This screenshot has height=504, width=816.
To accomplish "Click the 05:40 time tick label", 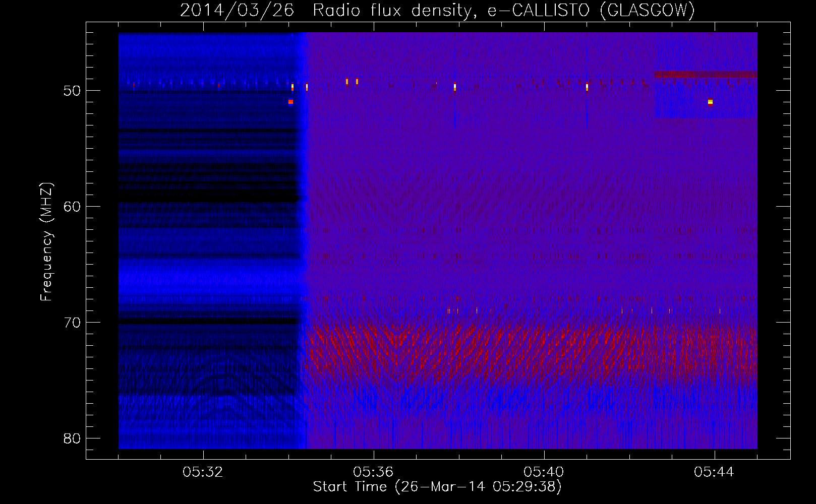I will (x=544, y=472).
